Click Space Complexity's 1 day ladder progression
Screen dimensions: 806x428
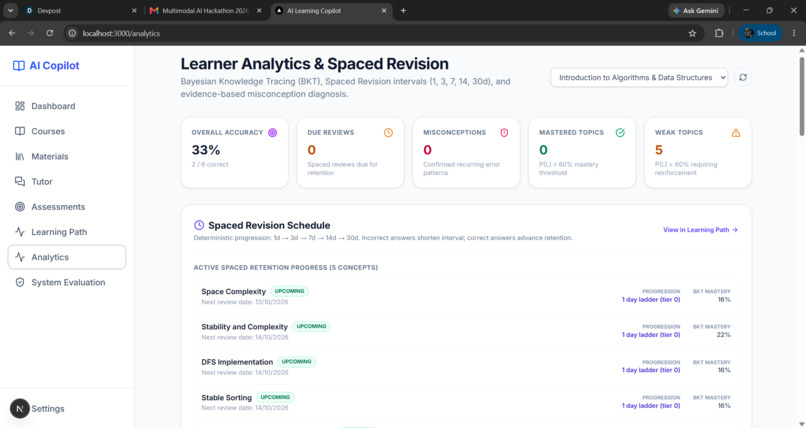coord(651,300)
